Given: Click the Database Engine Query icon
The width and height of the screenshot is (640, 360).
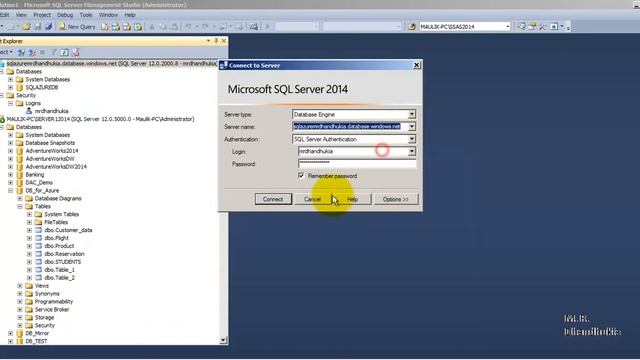Looking at the screenshot, I should click(x=105, y=27).
